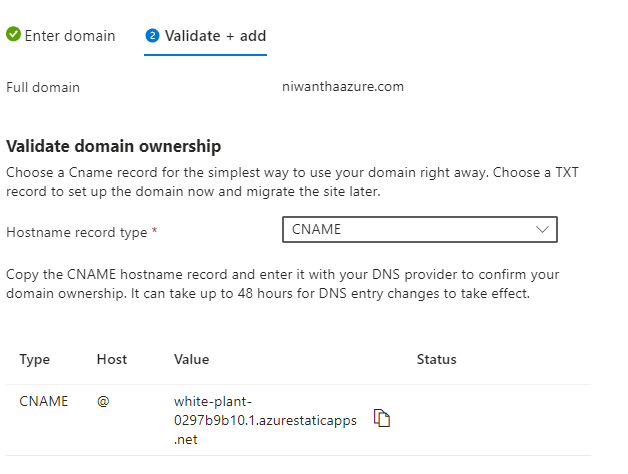This screenshot has width=628, height=474.
Task: Copy the CNAME value to clipboard
Action: (x=381, y=418)
